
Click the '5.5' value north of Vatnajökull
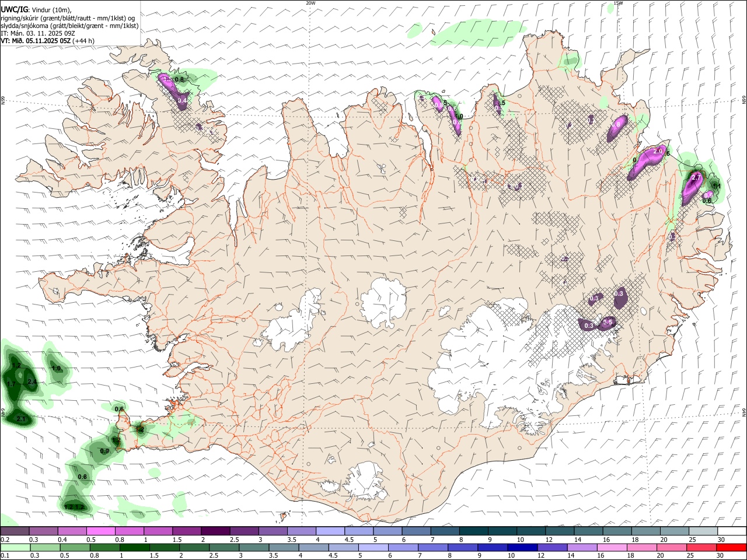pyautogui.click(x=607, y=322)
